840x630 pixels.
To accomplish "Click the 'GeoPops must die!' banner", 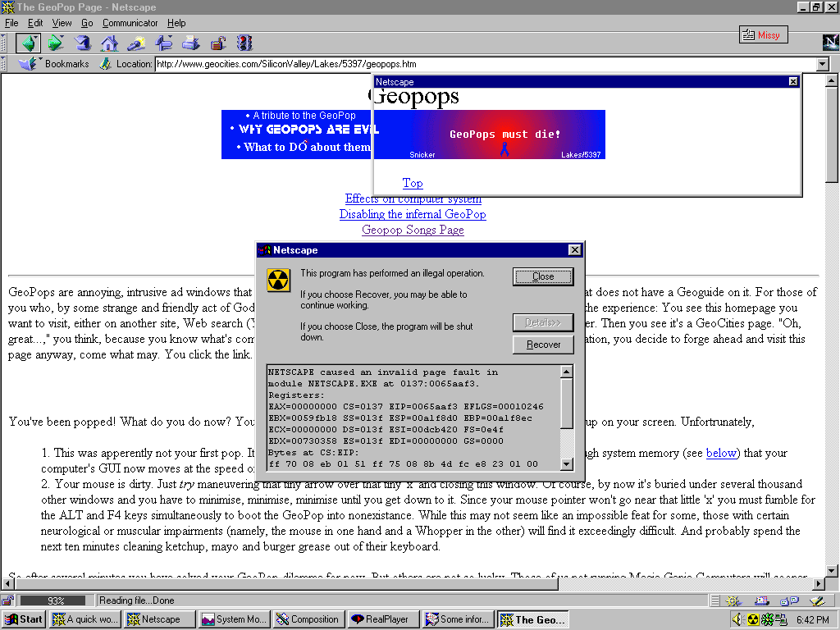I will coord(504,135).
